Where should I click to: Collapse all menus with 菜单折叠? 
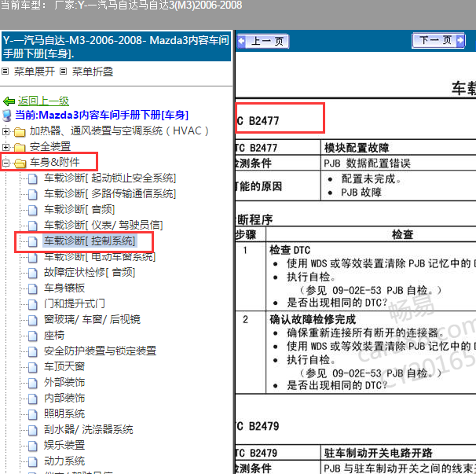coord(93,72)
